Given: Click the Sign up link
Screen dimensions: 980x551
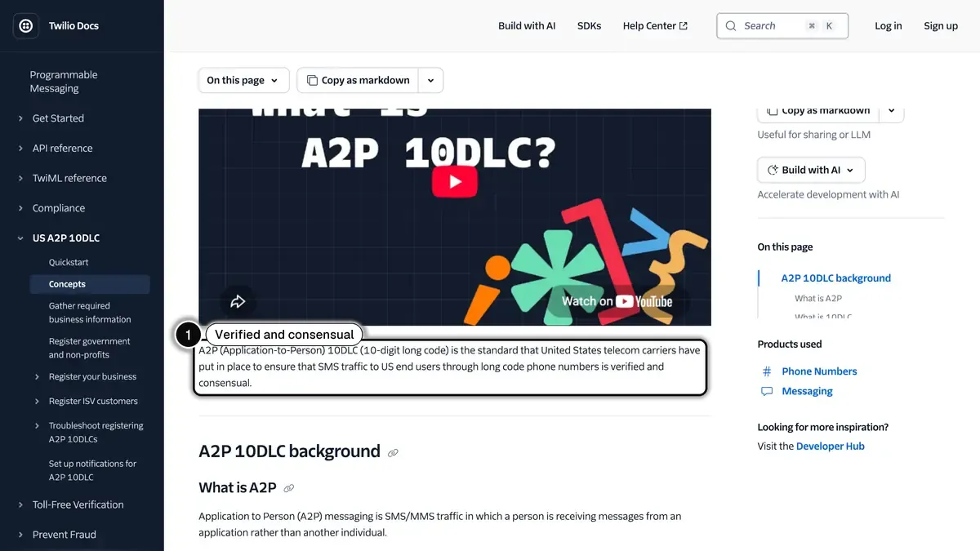Looking at the screenshot, I should click(941, 26).
